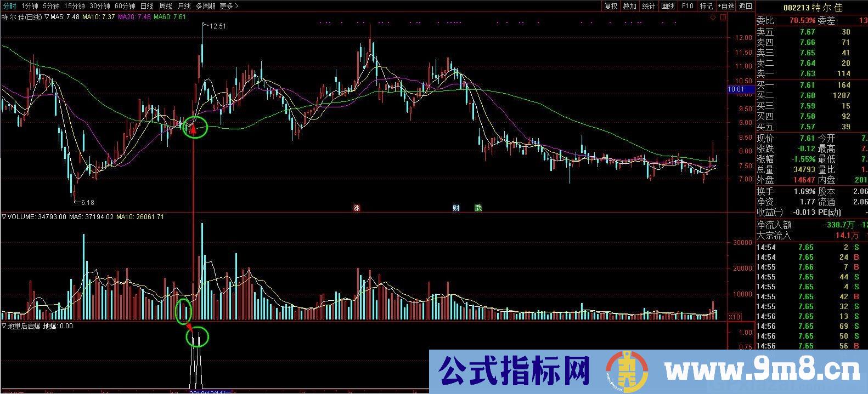Click the 净资 1.77 value
This screenshot has height=394, width=868.
point(807,202)
